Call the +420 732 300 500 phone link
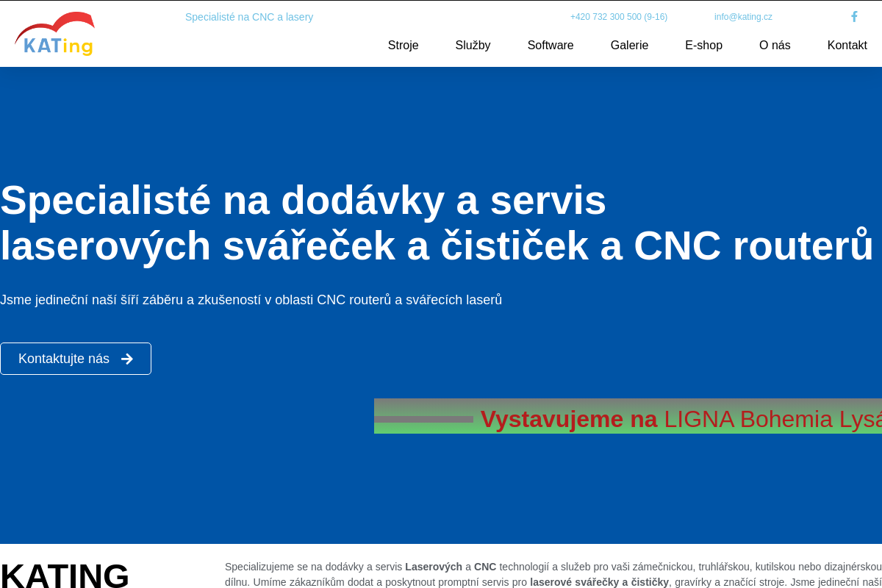 (618, 16)
